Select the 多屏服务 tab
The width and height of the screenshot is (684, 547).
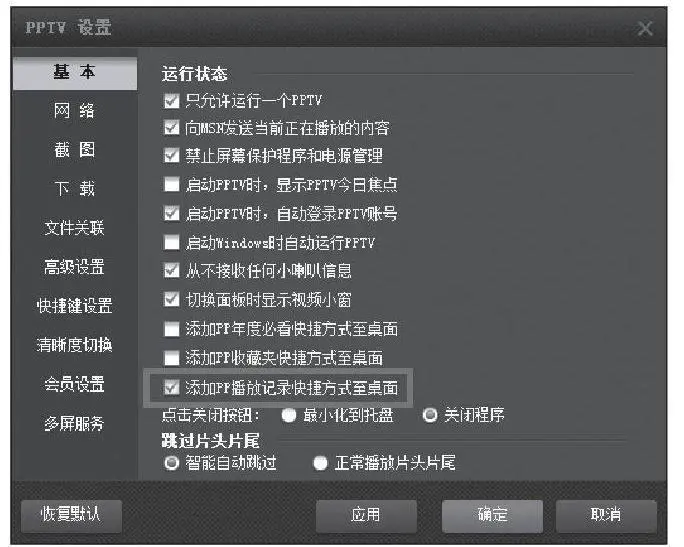75,423
